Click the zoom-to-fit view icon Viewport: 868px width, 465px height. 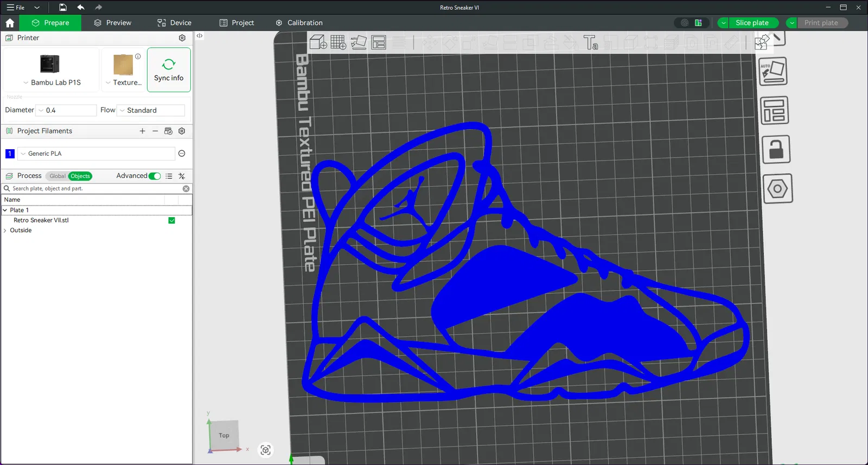coord(265,450)
